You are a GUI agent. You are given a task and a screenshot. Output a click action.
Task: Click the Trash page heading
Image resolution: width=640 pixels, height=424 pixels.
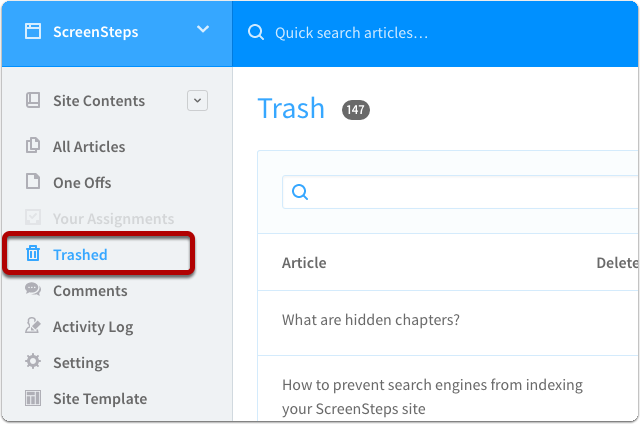pyautogui.click(x=291, y=109)
